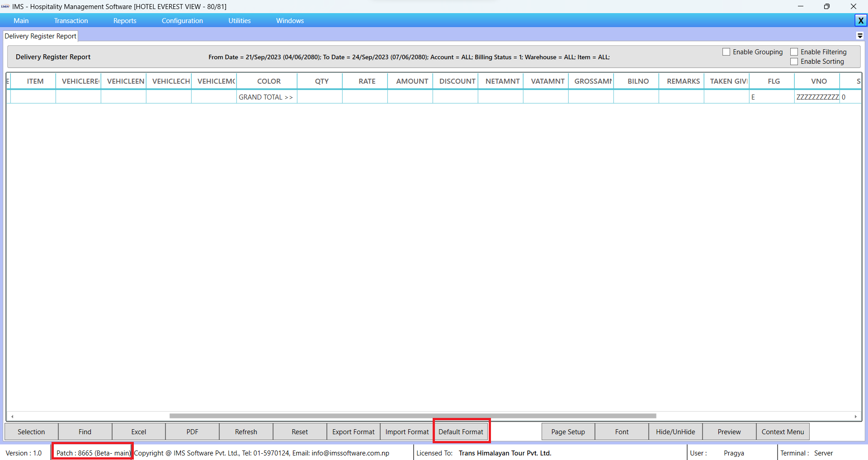The width and height of the screenshot is (868, 460).
Task: Apply the Default Format to the report
Action: [x=461, y=432]
